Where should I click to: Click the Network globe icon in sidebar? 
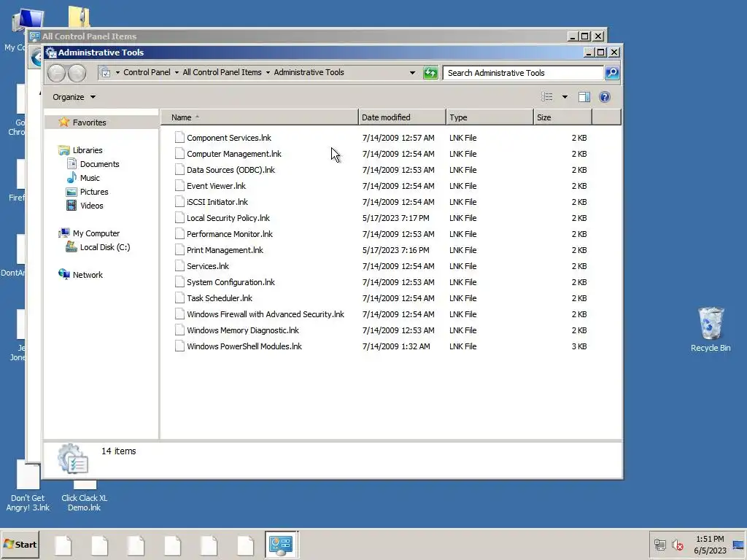pyautogui.click(x=64, y=274)
